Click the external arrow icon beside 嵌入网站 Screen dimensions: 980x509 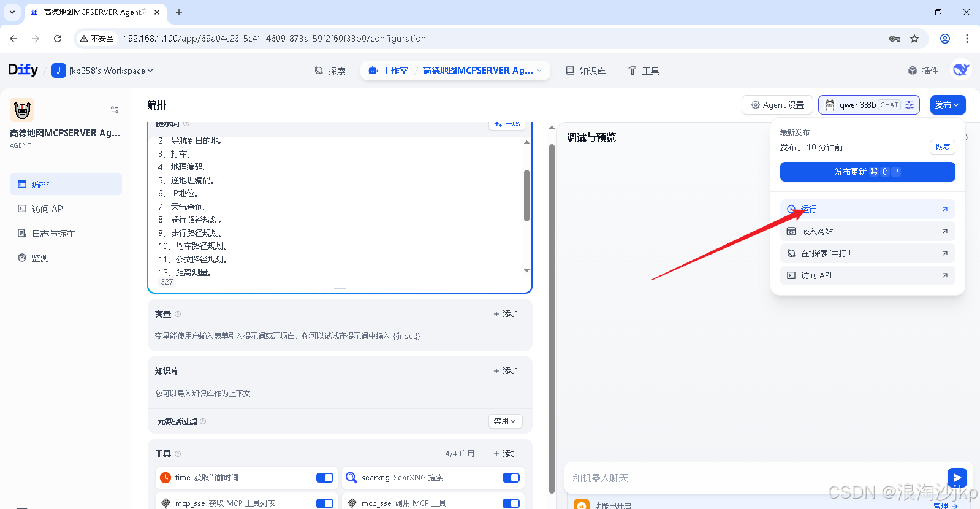[945, 231]
